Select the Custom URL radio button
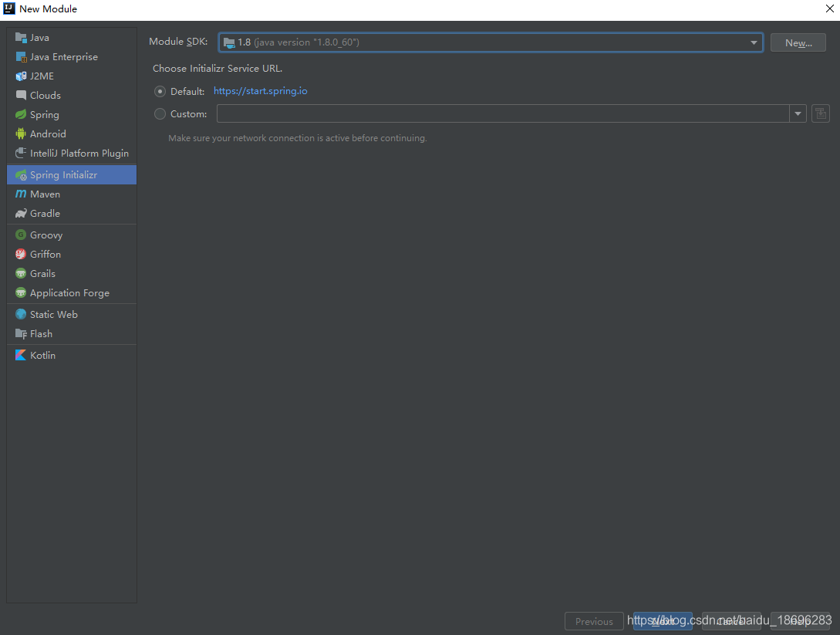840x635 pixels. pyautogui.click(x=160, y=113)
